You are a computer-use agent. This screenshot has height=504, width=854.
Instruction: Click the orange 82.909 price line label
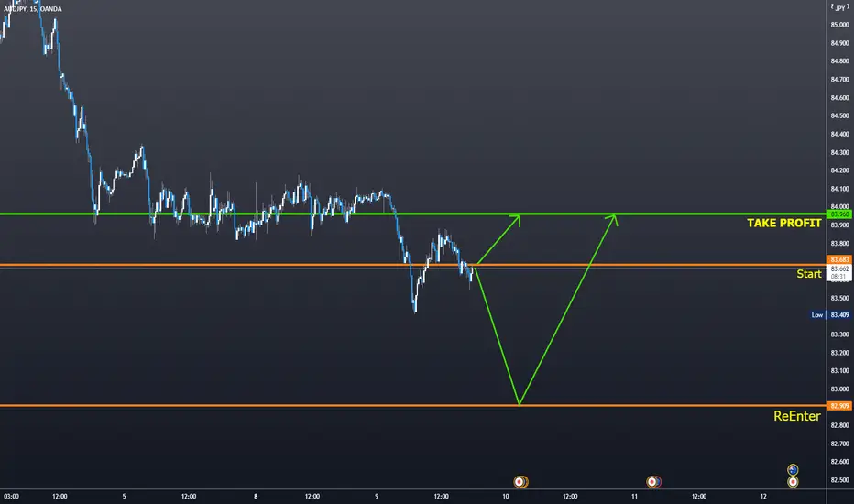click(839, 406)
